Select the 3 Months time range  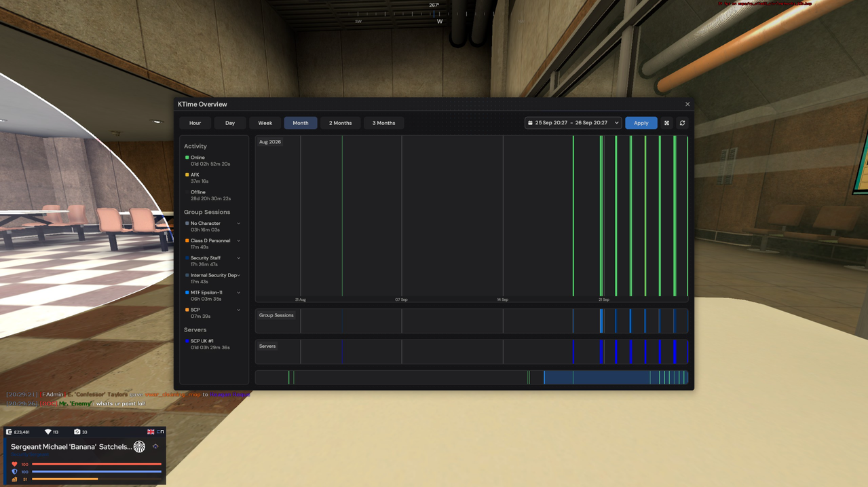tap(384, 123)
